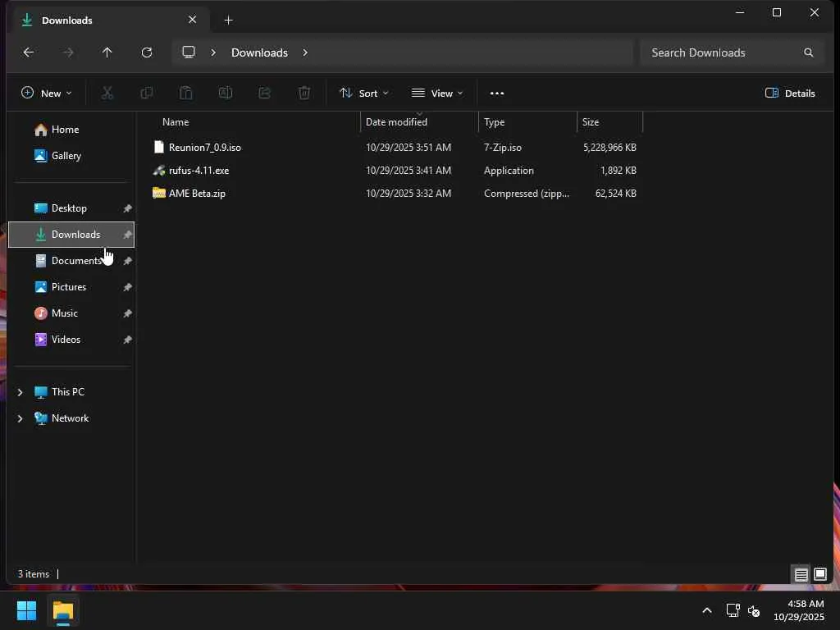Unpin Desktop using its pin icon

coord(127,208)
